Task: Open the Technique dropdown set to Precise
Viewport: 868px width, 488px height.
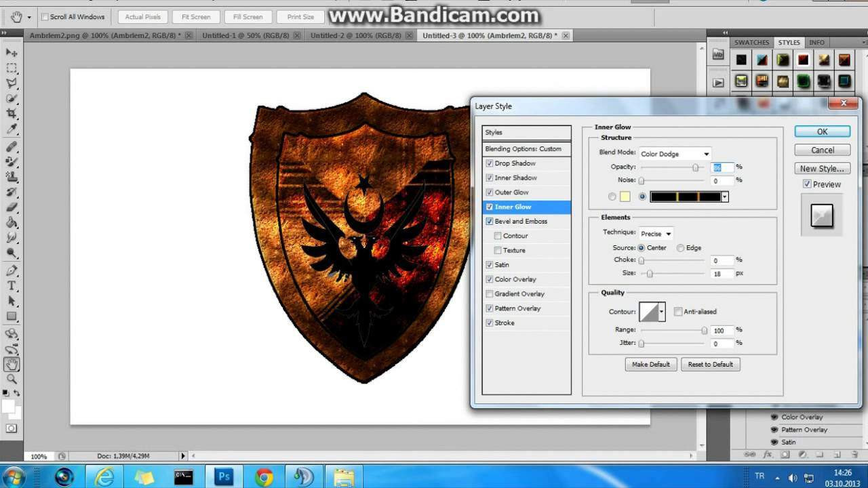Action: 656,234
